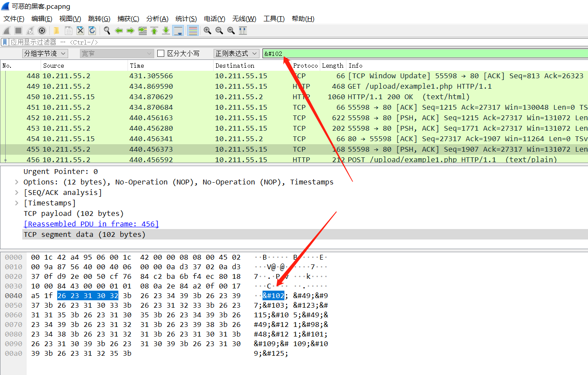The image size is (588, 375).
Task: Start a new capture with the shark fin icon
Action: (x=6, y=30)
